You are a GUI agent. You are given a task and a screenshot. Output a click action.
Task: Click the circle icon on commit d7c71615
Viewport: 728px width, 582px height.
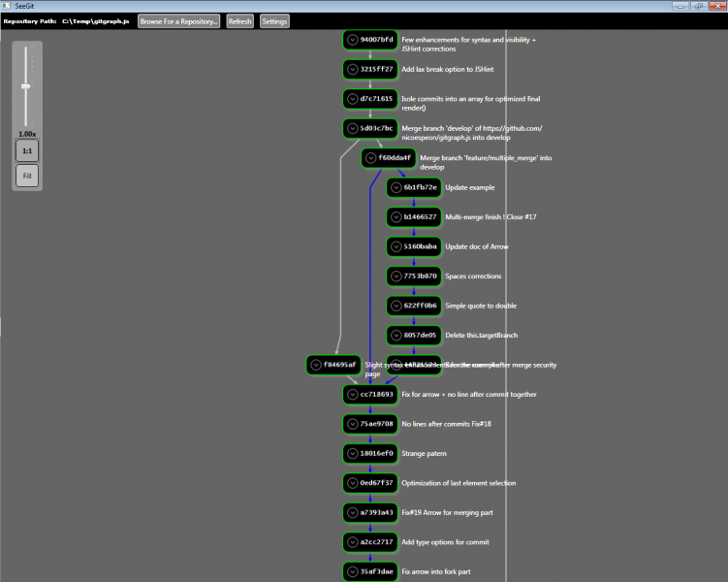353,99
